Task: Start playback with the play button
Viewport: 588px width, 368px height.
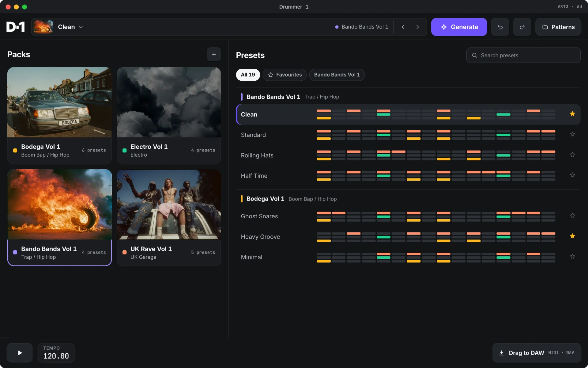Action: [x=20, y=353]
